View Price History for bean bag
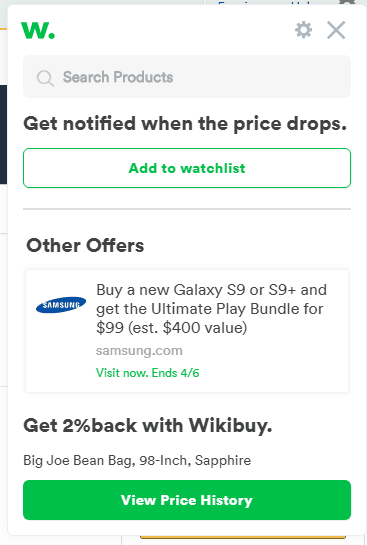The image size is (367, 545). coord(187,500)
